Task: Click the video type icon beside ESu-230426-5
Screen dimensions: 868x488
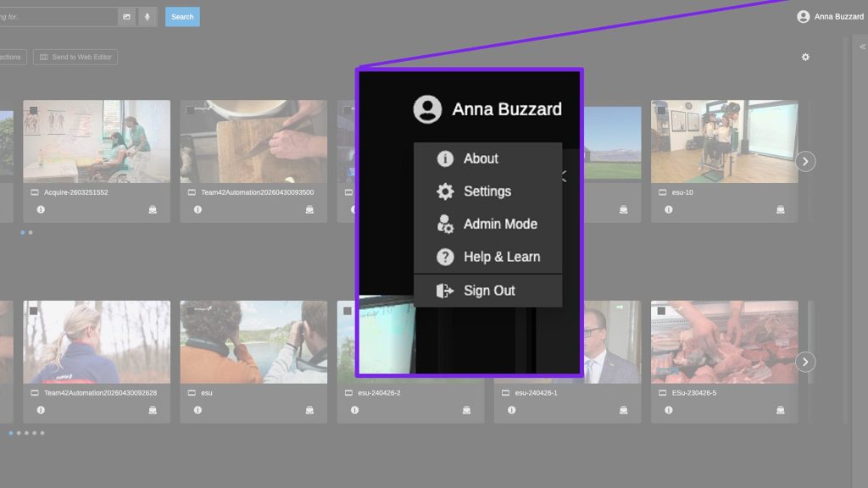Action: [663, 393]
